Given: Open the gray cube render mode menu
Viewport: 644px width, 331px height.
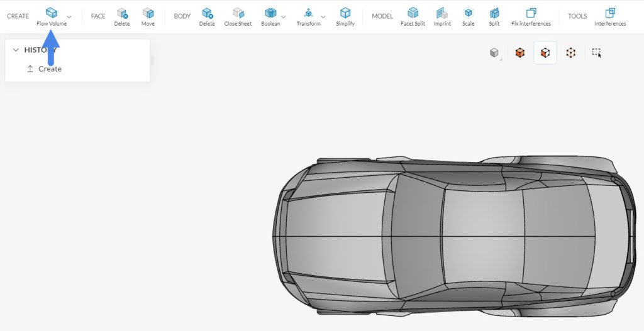Looking at the screenshot, I should coord(494,53).
